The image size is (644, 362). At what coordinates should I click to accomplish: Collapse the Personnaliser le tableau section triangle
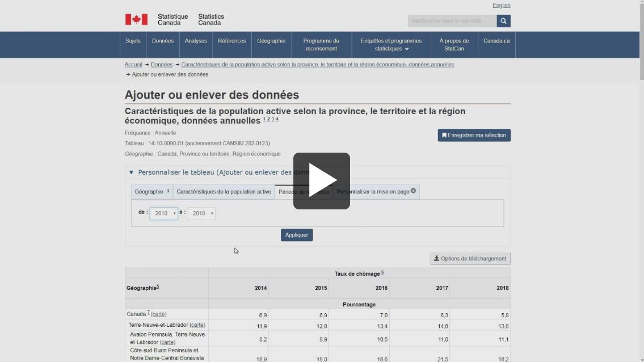point(131,172)
